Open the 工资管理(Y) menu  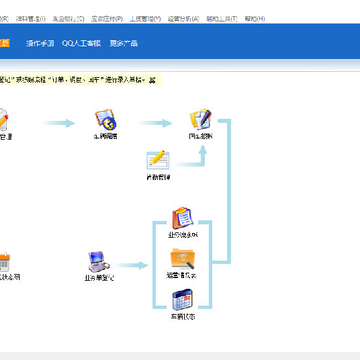(x=145, y=19)
